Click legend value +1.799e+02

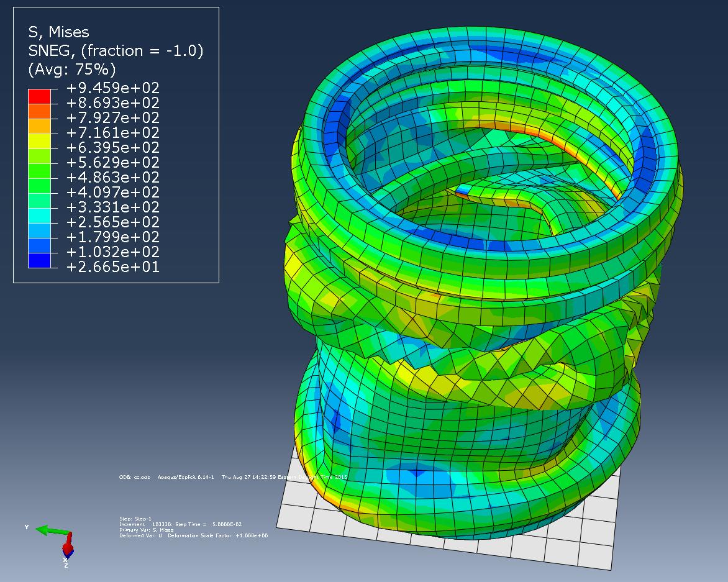click(113, 237)
